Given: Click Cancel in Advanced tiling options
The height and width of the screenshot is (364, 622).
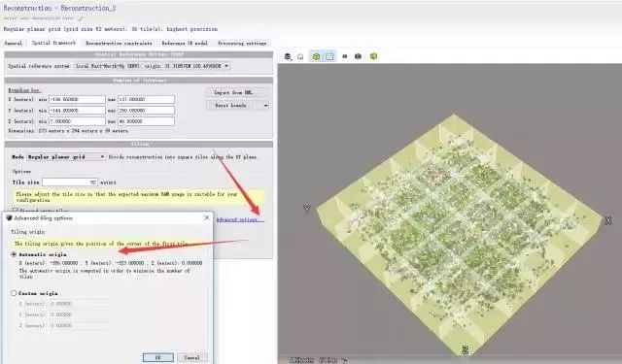Looking at the screenshot, I should [192, 357].
